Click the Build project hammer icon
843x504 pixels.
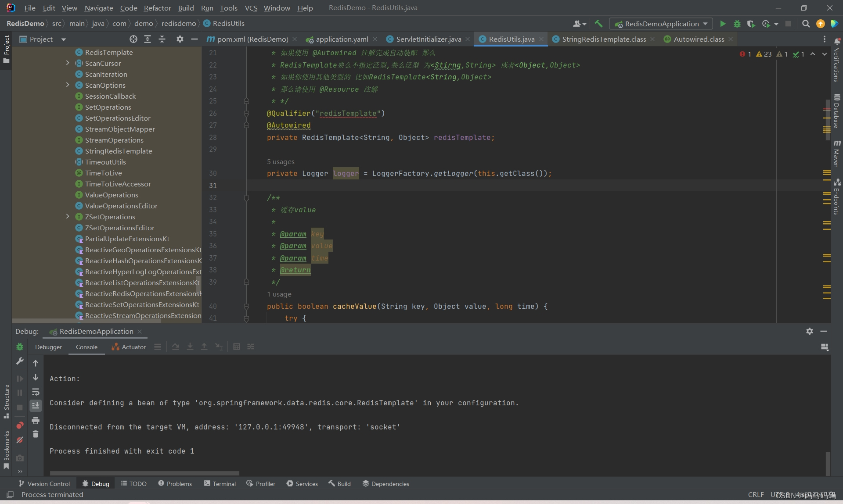pyautogui.click(x=598, y=24)
